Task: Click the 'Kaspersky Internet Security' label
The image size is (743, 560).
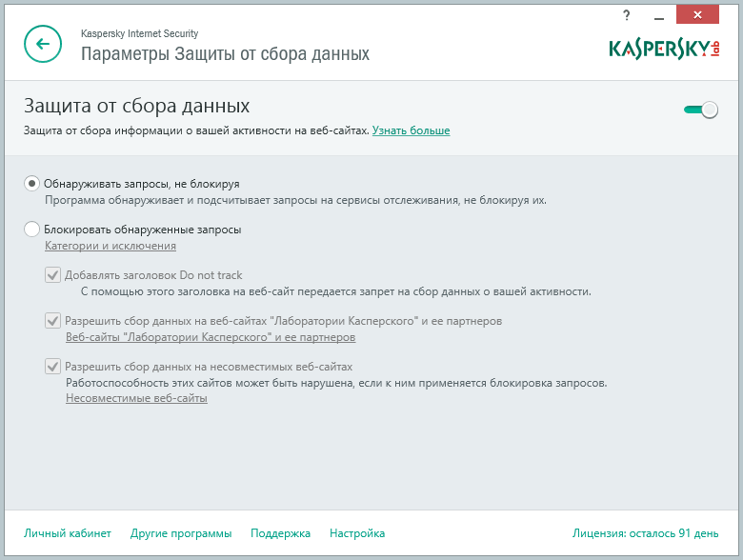Action: point(139,33)
